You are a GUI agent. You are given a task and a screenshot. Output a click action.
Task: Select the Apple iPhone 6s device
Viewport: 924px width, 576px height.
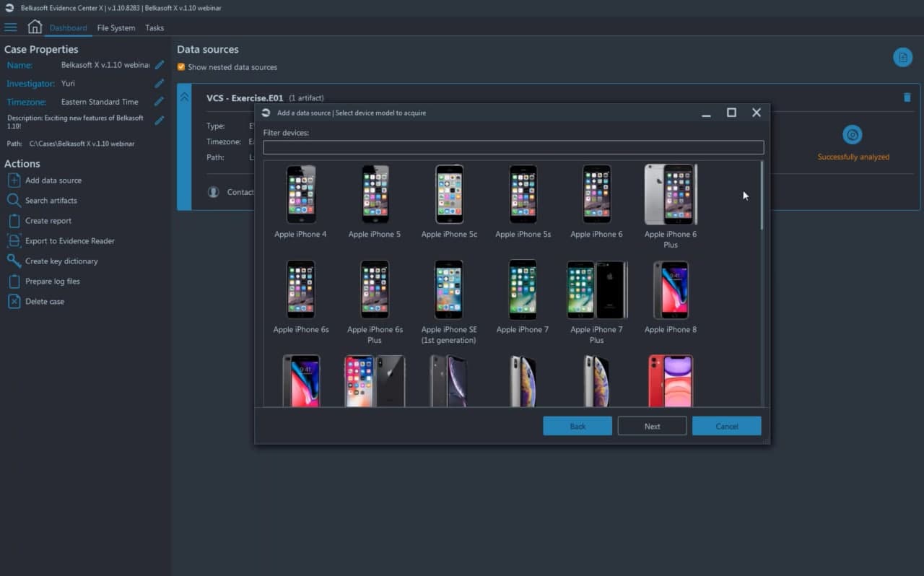300,297
